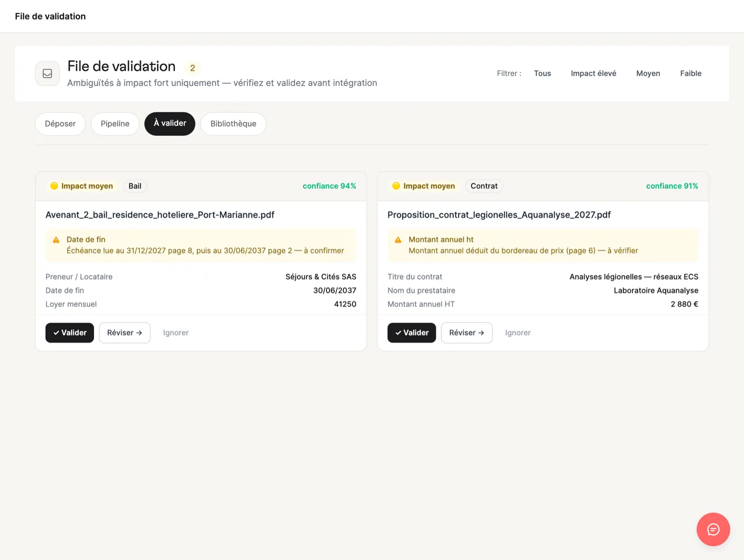
Task: Click the value 30/06/2037
Action: click(x=335, y=290)
